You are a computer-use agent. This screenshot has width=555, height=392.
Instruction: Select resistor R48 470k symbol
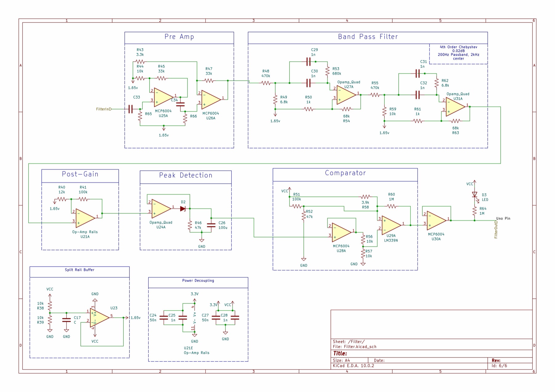point(266,83)
